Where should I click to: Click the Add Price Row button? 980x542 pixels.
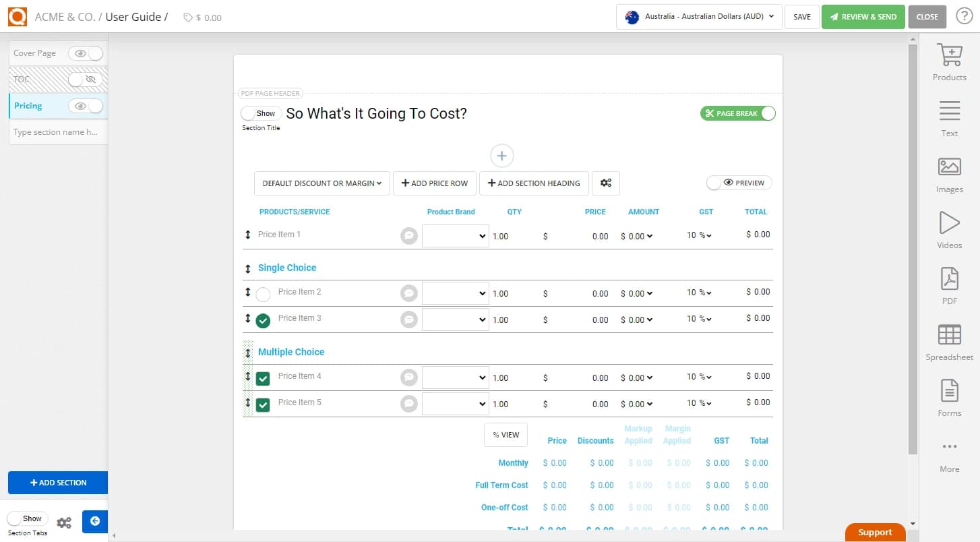pos(434,183)
